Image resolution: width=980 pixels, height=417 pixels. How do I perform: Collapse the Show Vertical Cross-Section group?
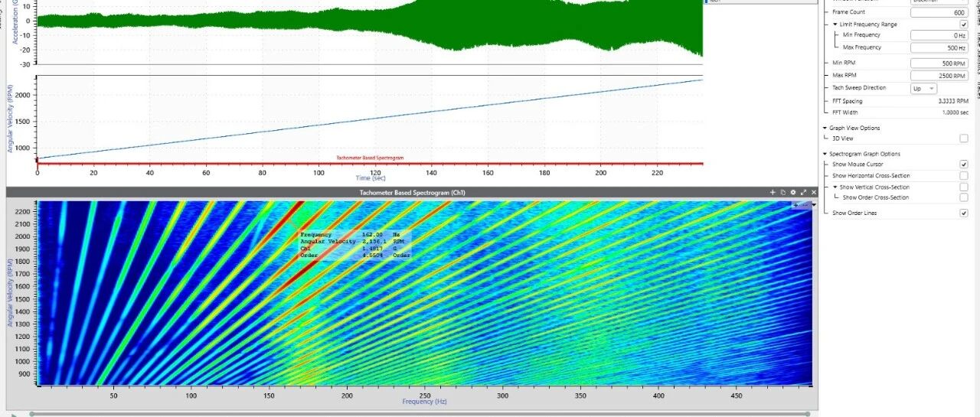836,187
